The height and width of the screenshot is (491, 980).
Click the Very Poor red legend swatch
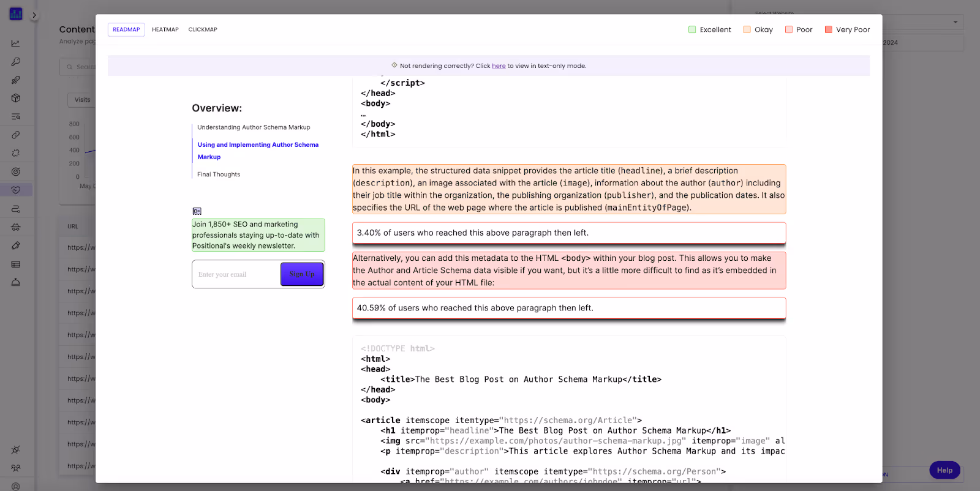tap(829, 29)
